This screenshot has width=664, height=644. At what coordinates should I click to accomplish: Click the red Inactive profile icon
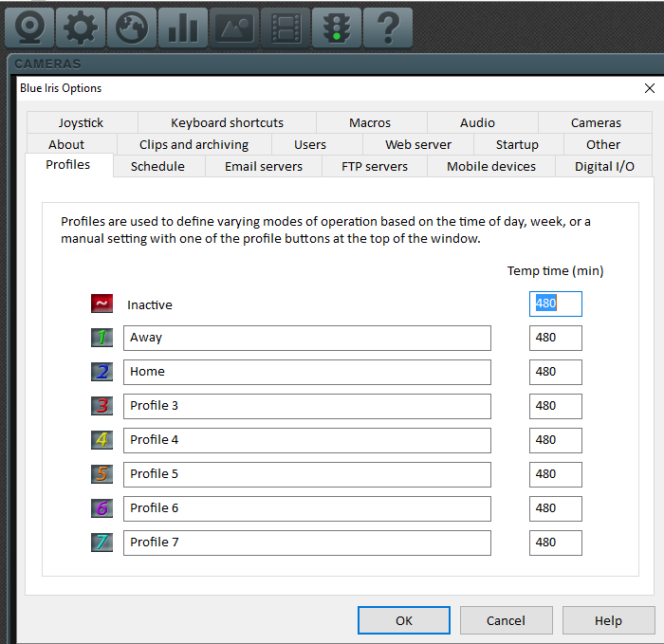[101, 304]
